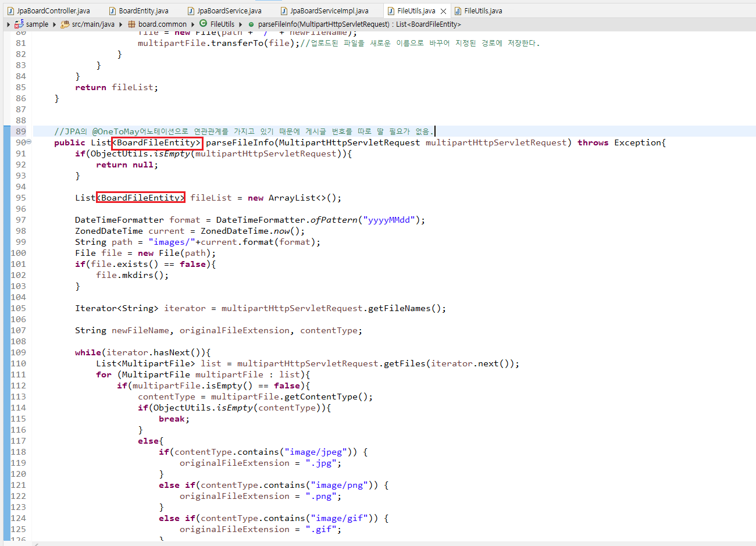Open the board.common breadcrumb segment
The height and width of the screenshot is (546, 756).
[x=162, y=24]
